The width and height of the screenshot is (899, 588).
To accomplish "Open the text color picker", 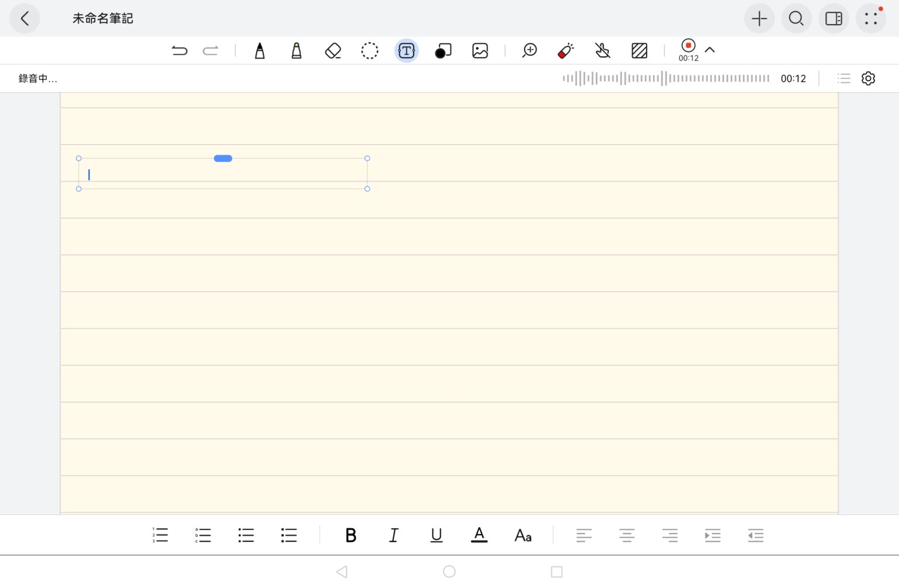I will click(x=479, y=535).
